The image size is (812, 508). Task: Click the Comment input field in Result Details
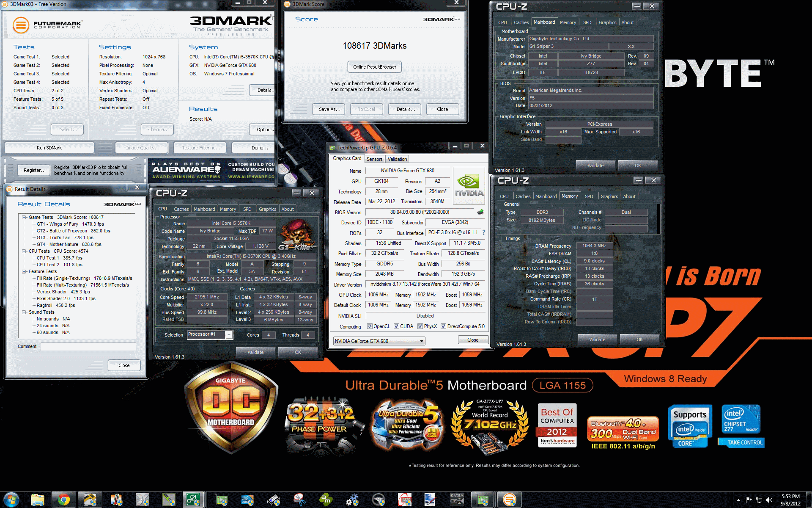(88, 346)
